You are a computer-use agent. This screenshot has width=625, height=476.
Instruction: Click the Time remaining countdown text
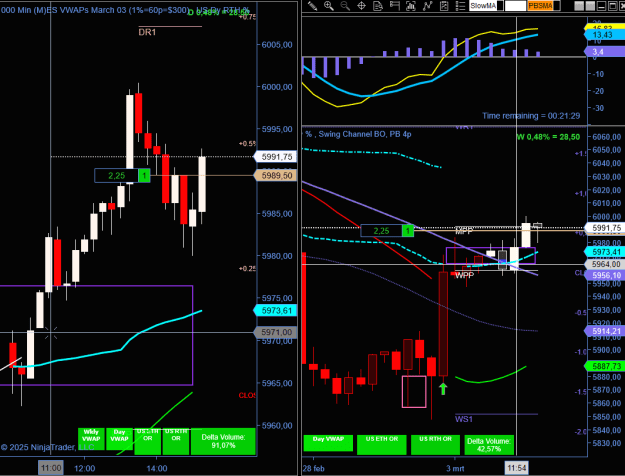(531, 116)
